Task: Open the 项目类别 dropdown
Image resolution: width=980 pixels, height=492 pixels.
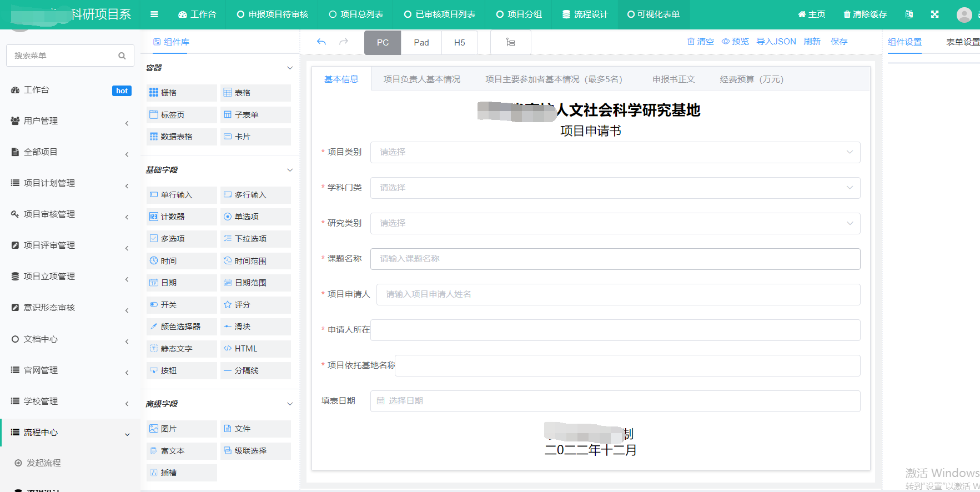Action: coord(615,152)
